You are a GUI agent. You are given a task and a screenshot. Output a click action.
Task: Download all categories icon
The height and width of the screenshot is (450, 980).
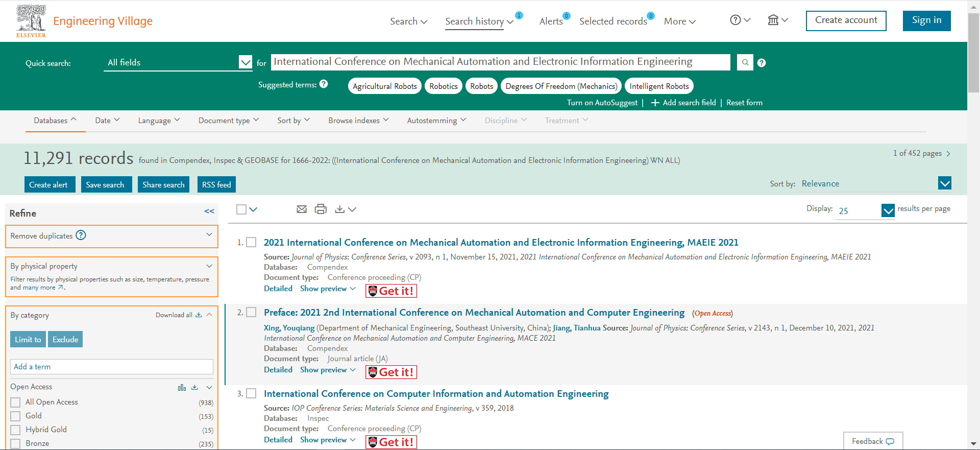click(x=199, y=315)
